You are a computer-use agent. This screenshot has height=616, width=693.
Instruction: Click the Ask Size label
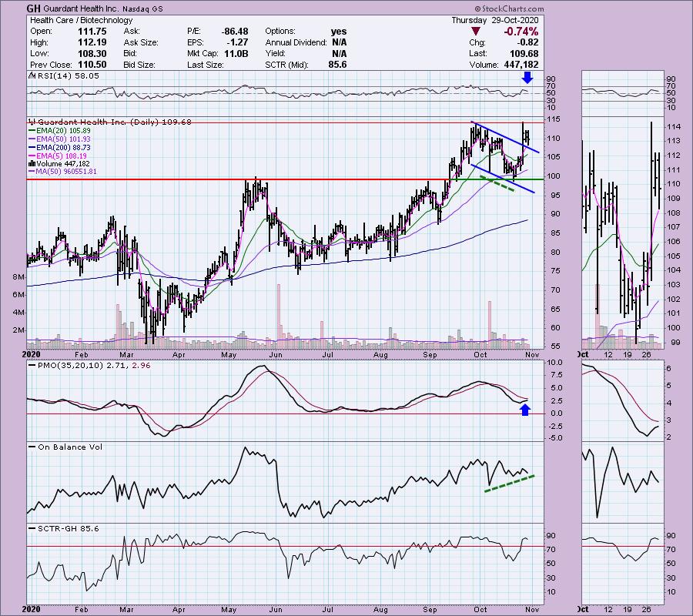(141, 42)
